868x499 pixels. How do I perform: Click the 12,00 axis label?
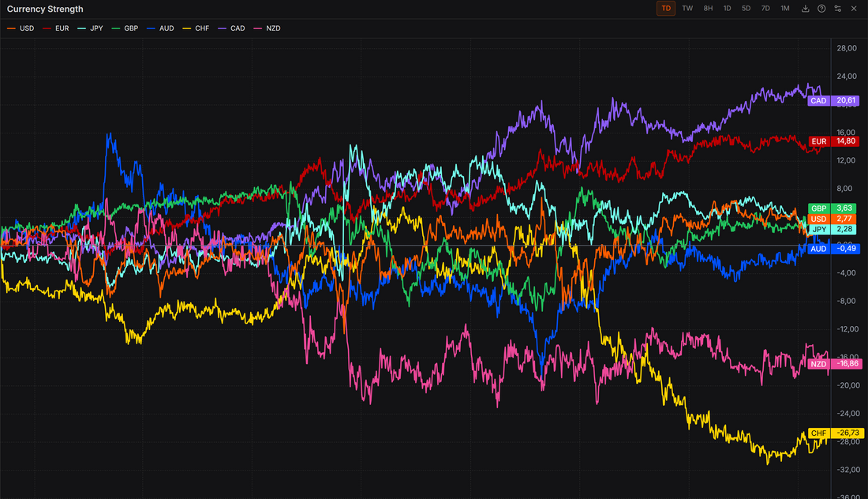click(847, 160)
